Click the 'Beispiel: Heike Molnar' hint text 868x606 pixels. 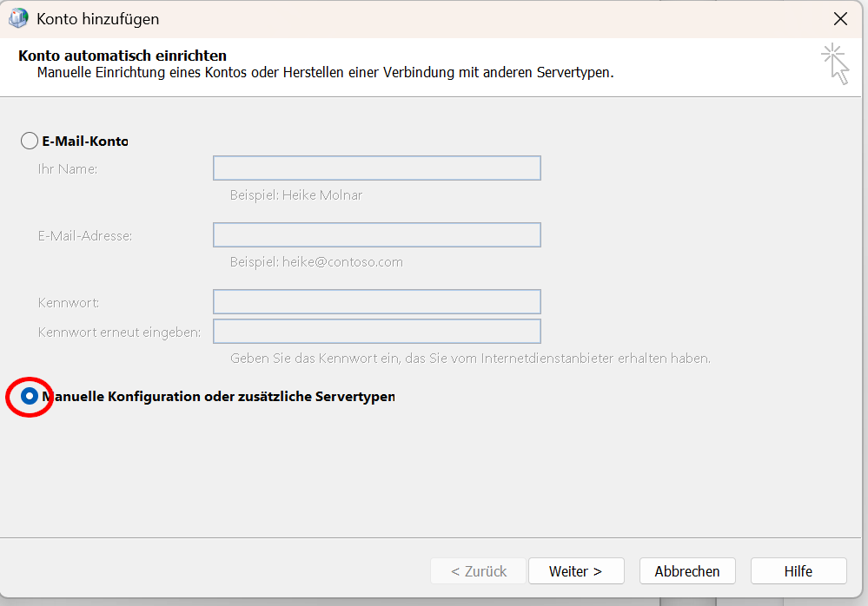[295, 195]
